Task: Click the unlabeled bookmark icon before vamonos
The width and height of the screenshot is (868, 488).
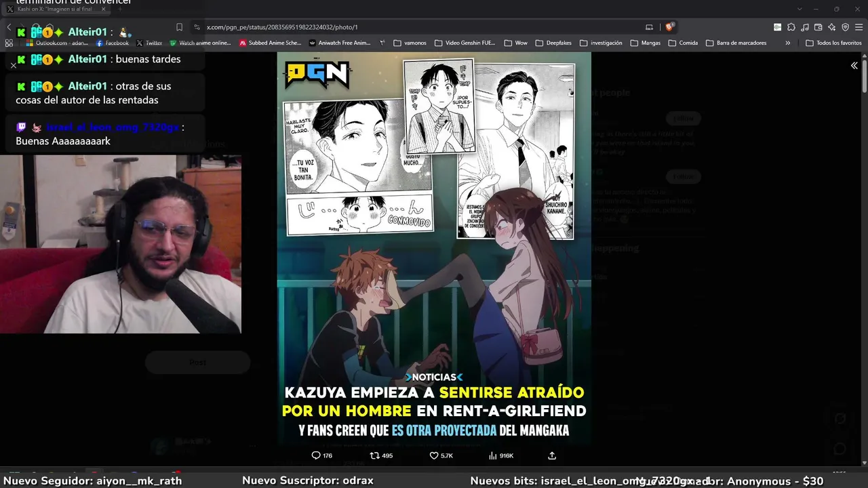Action: tap(382, 43)
